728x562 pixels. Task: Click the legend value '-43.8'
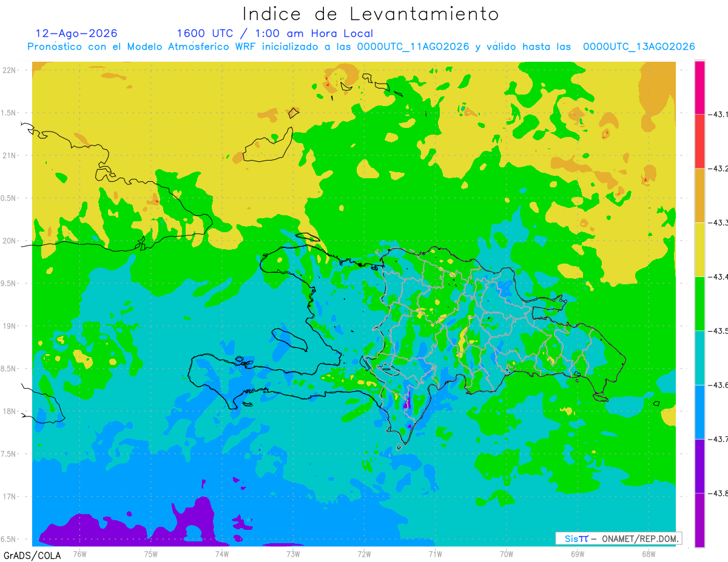[718, 493]
